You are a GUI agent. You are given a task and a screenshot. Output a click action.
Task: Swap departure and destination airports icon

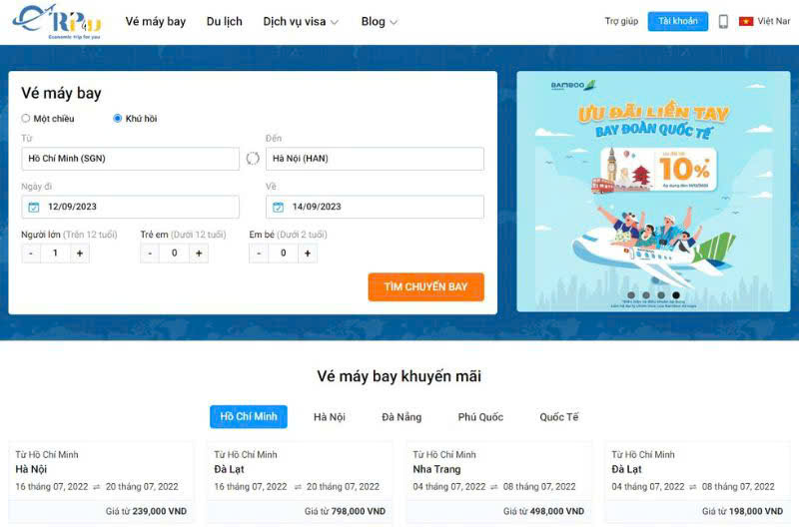(x=253, y=159)
